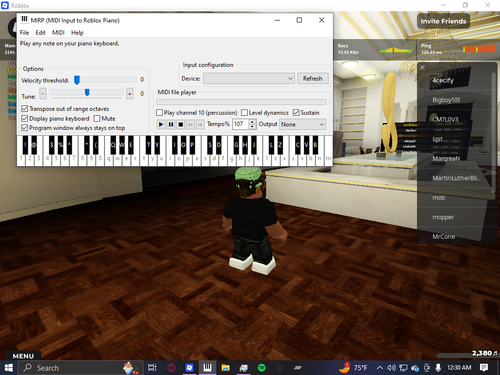The width and height of the screenshot is (500, 375).
Task: Decrement the Tempo% spinner down arrow
Action: pos(252,127)
